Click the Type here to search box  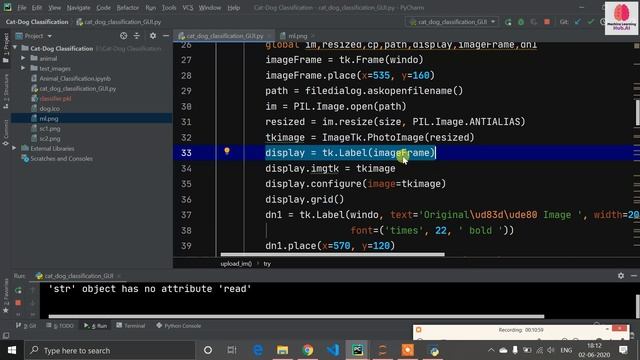(110, 350)
